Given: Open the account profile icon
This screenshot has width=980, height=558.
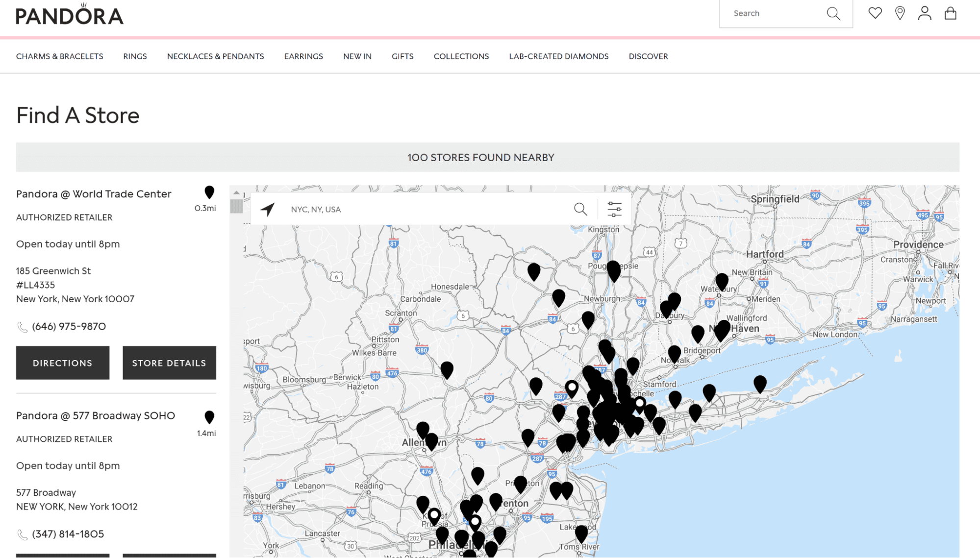Looking at the screenshot, I should 925,13.
